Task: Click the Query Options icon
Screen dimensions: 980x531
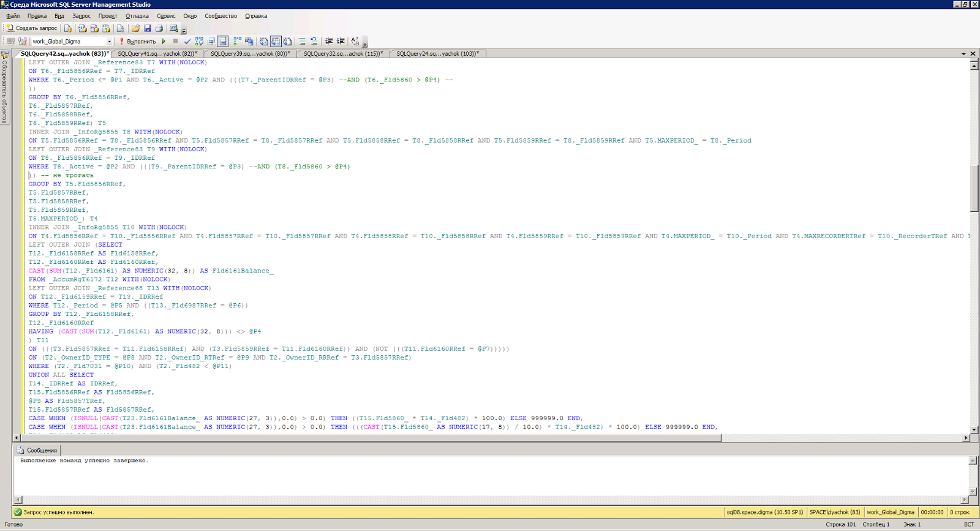Action: tap(211, 42)
